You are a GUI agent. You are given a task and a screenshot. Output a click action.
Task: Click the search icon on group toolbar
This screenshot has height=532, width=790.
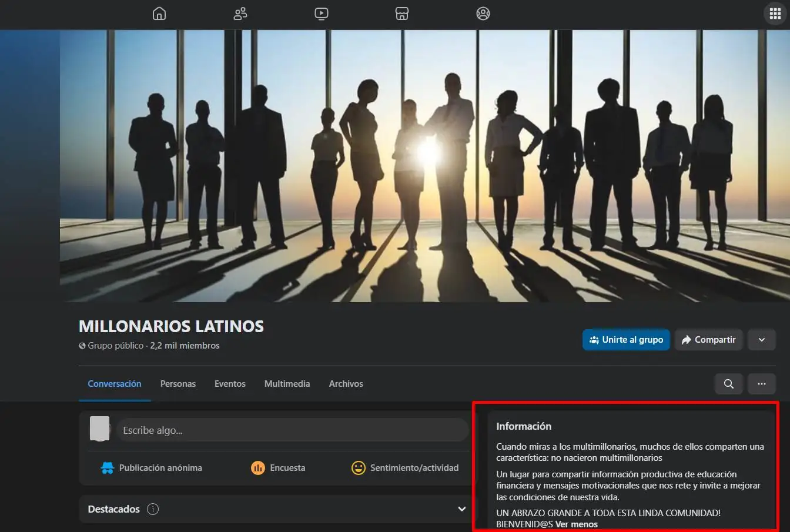(728, 383)
